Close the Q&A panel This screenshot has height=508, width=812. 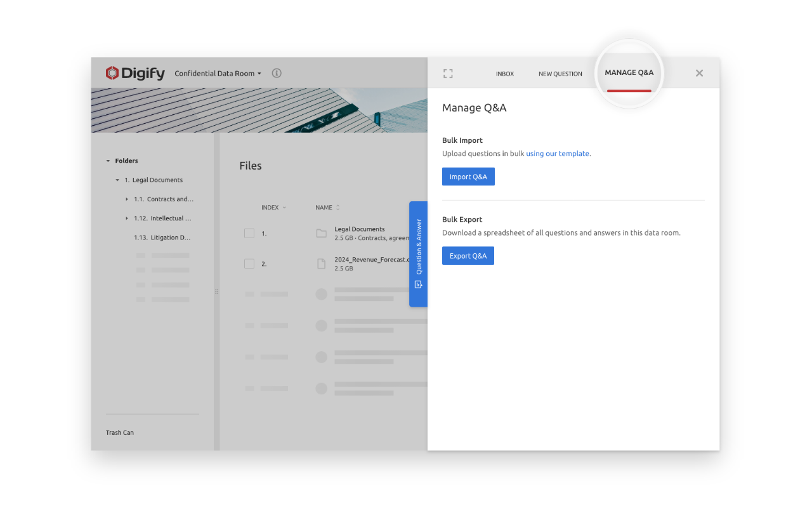point(699,73)
